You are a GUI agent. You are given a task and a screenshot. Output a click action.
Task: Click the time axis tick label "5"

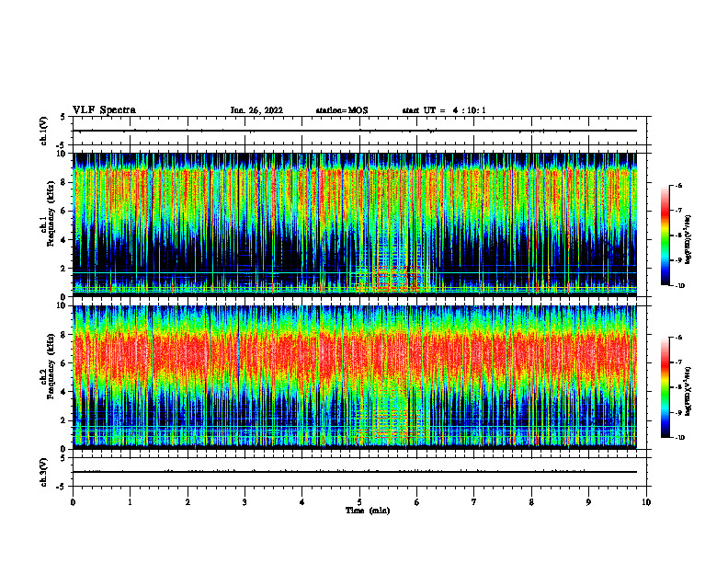(359, 502)
